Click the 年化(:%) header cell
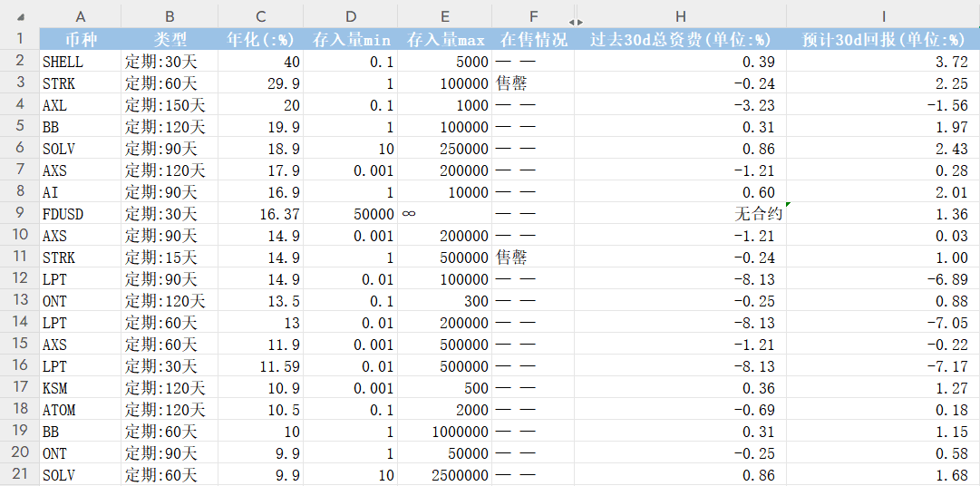The width and height of the screenshot is (980, 486). pos(260,39)
